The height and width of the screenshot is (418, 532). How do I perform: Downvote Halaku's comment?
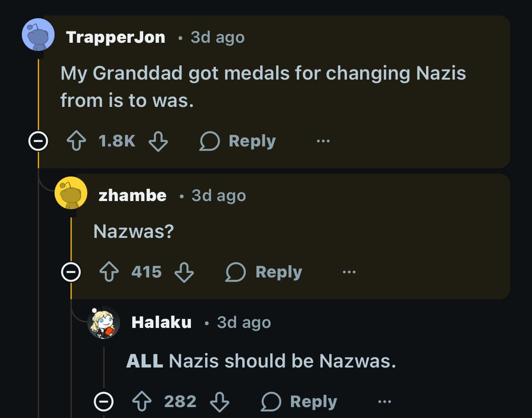(220, 402)
